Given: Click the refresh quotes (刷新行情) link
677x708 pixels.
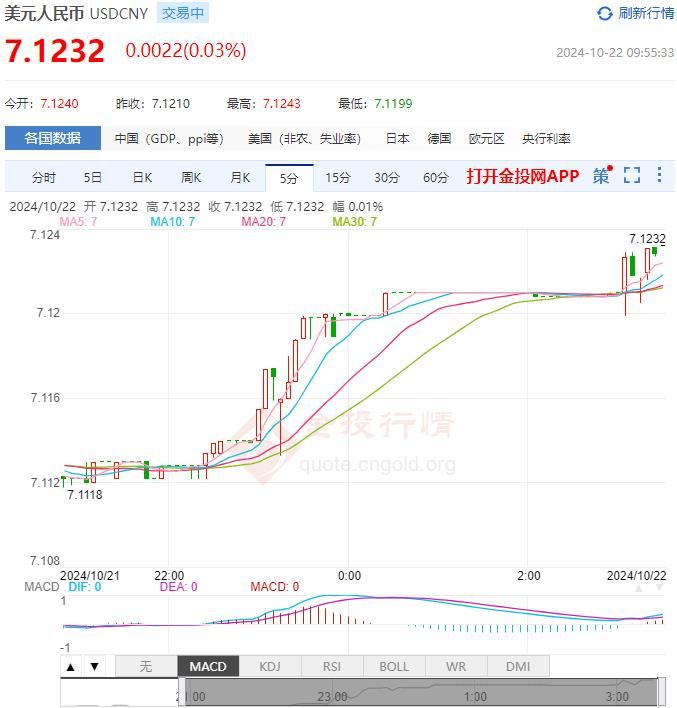Looking at the screenshot, I should (x=646, y=14).
